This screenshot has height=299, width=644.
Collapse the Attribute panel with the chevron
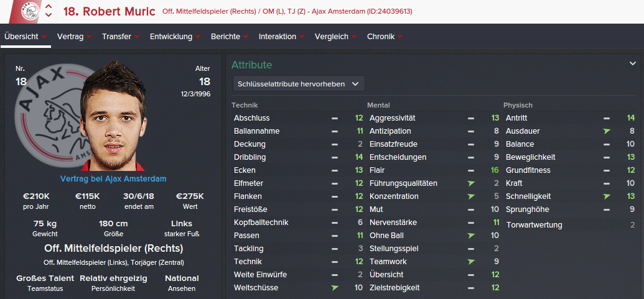tap(633, 63)
